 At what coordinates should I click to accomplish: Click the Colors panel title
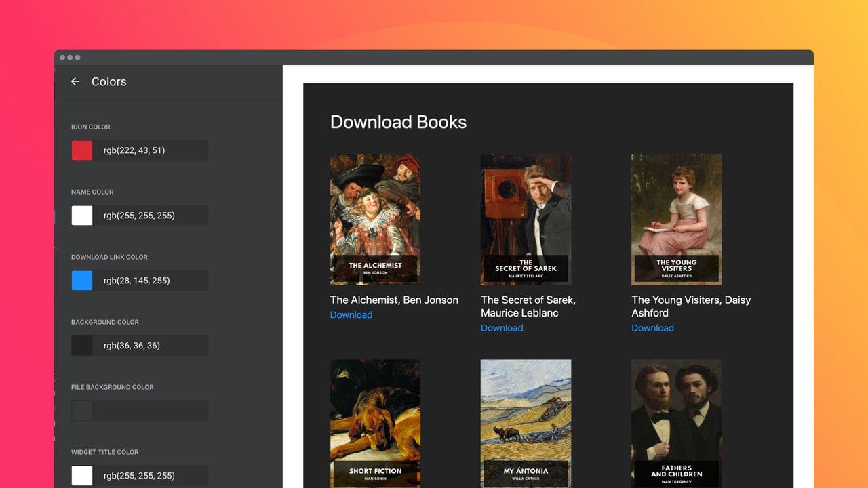tap(109, 81)
